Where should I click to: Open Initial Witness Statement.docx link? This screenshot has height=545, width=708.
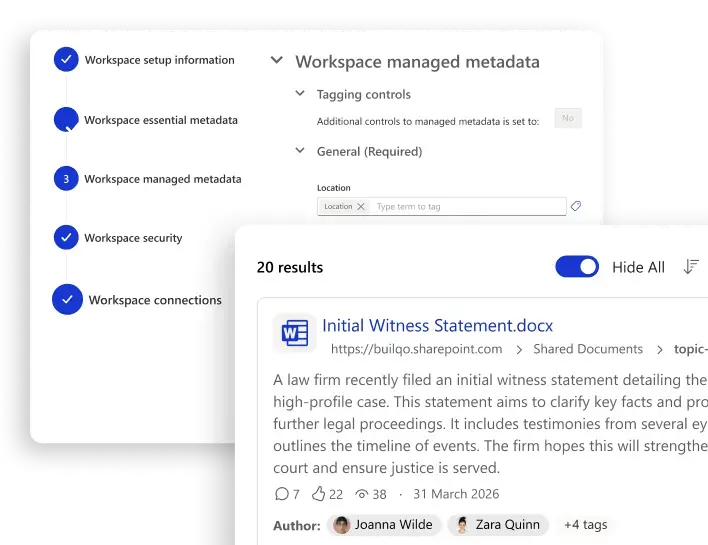[437, 326]
